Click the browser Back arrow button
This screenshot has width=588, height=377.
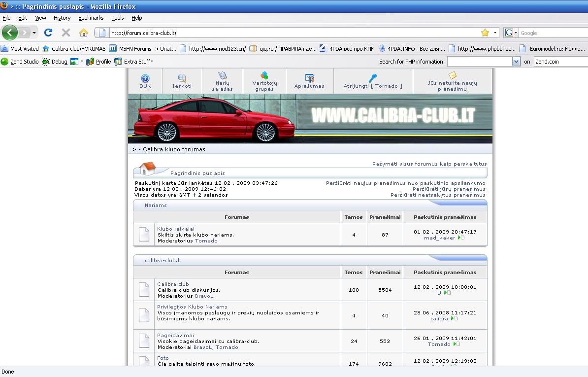9,33
